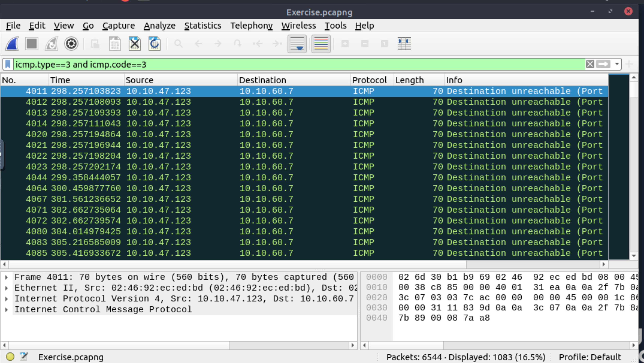Reload the capture file icon
Image resolution: width=644 pixels, height=363 pixels.
click(x=154, y=44)
